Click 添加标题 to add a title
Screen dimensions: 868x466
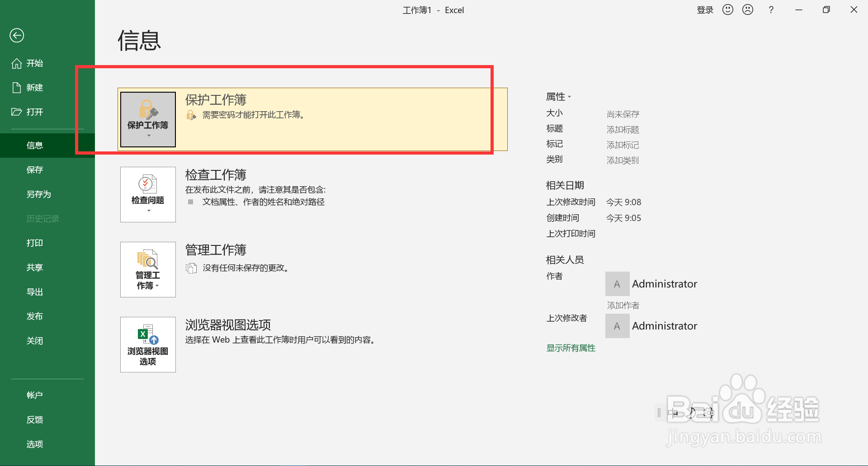623,129
